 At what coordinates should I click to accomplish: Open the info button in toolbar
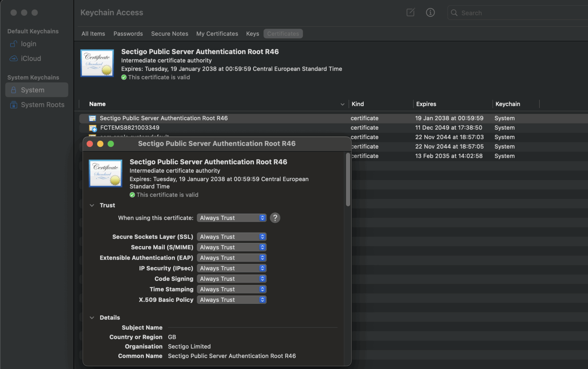pyautogui.click(x=430, y=12)
